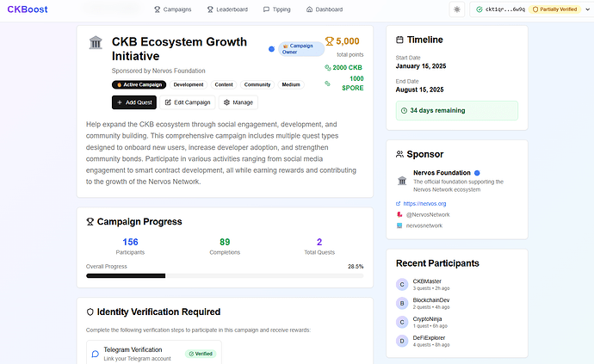Open the DeFiExplorer participant name
The image size is (594, 364).
click(429, 338)
